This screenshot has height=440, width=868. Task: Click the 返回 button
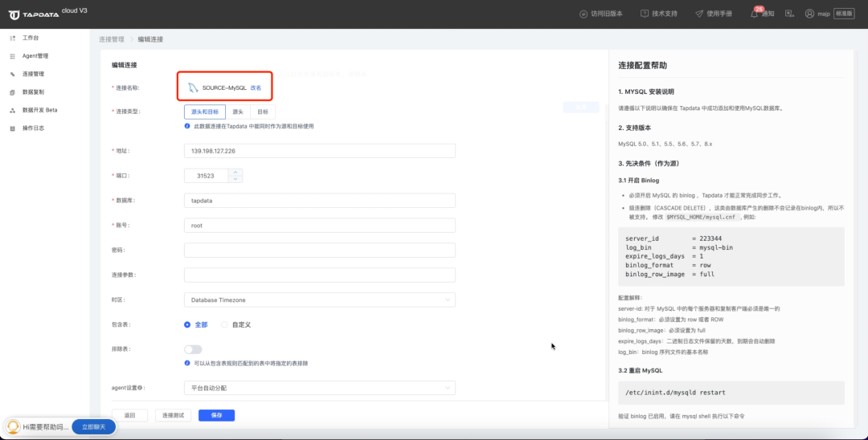click(x=129, y=415)
